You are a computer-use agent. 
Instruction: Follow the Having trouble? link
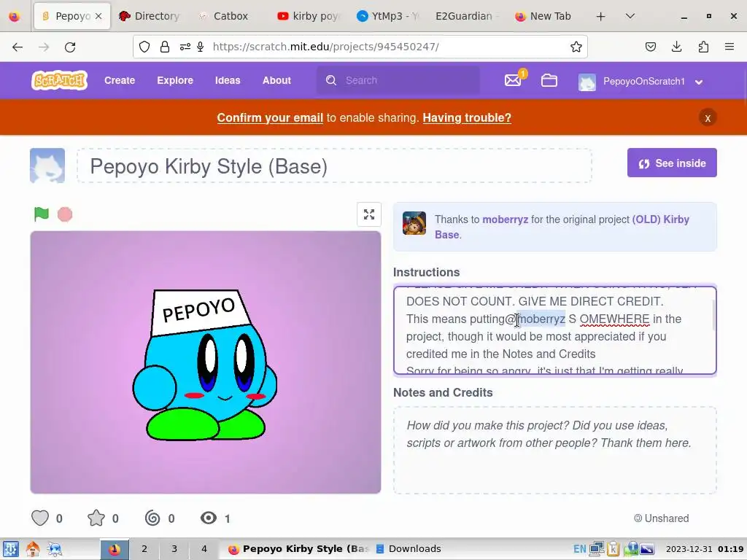tap(466, 117)
